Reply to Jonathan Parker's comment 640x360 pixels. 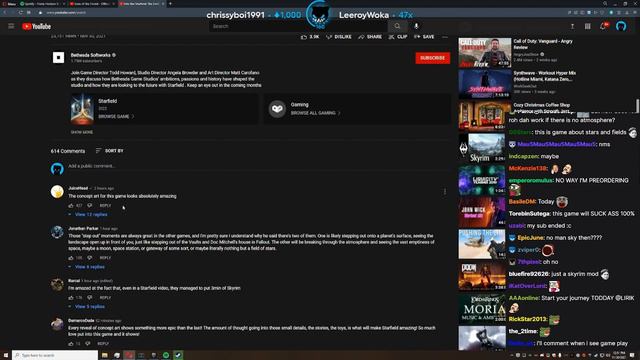tap(105, 258)
